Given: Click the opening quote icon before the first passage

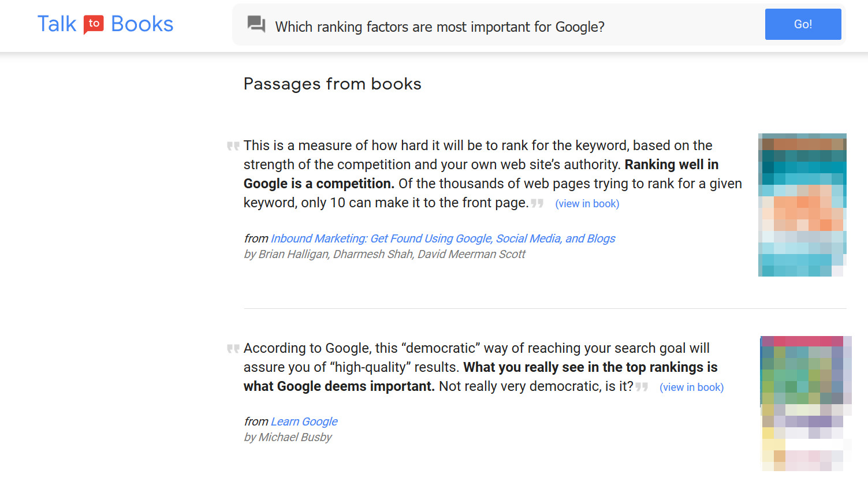Looking at the screenshot, I should click(x=233, y=145).
